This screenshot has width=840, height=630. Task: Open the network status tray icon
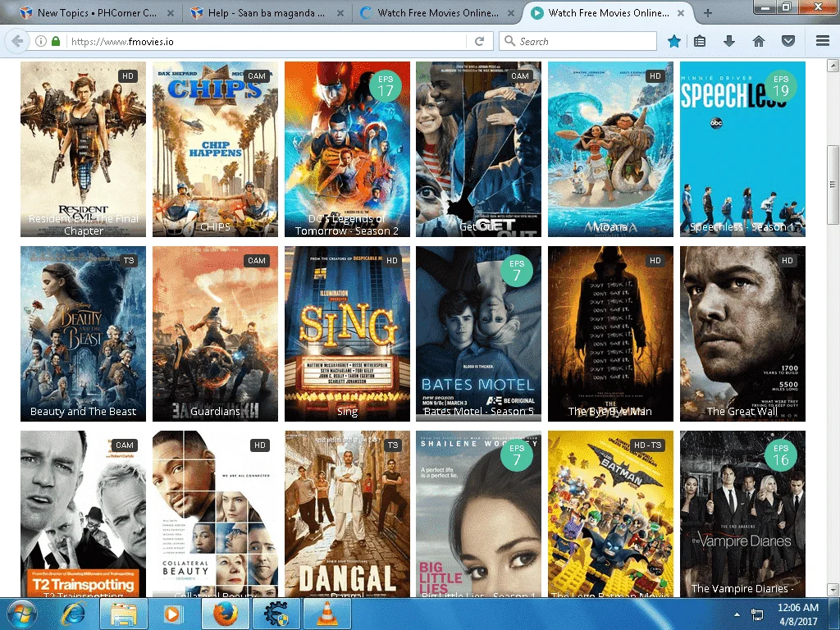coord(756,614)
